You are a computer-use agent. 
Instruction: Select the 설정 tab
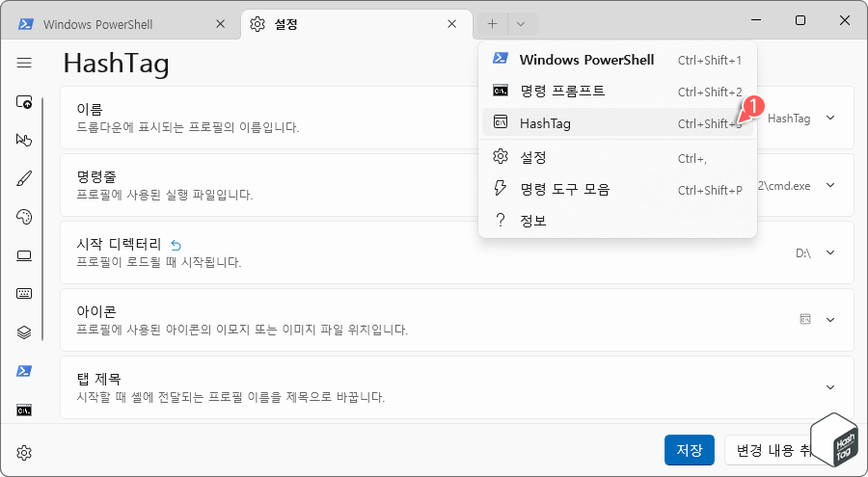(x=357, y=24)
